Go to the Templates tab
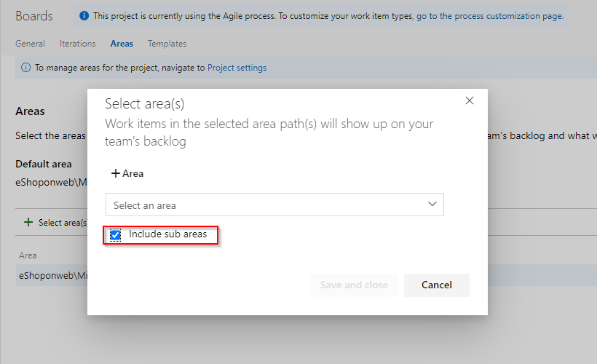This screenshot has width=597, height=364. point(167,44)
